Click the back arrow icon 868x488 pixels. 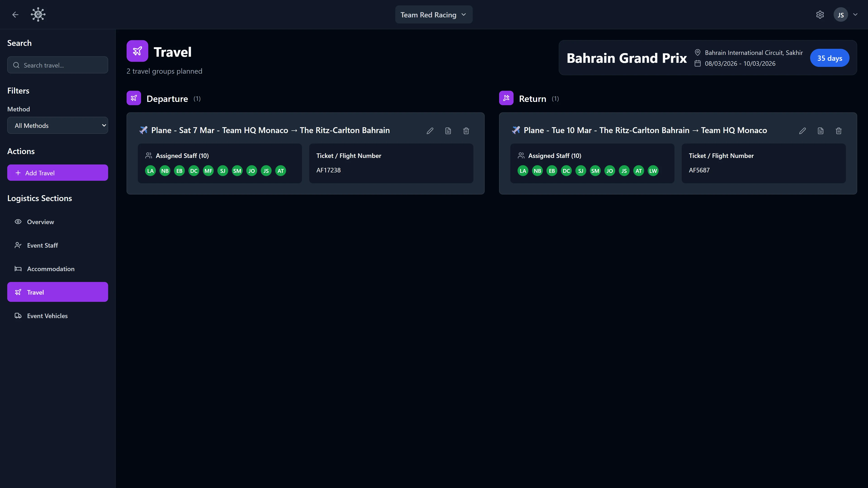[x=15, y=14]
